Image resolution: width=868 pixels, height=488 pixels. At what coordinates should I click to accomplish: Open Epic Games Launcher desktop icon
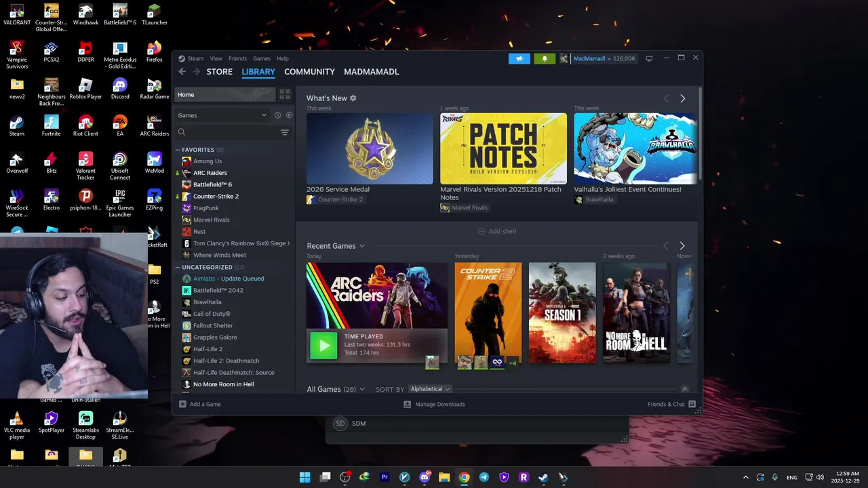click(x=120, y=203)
